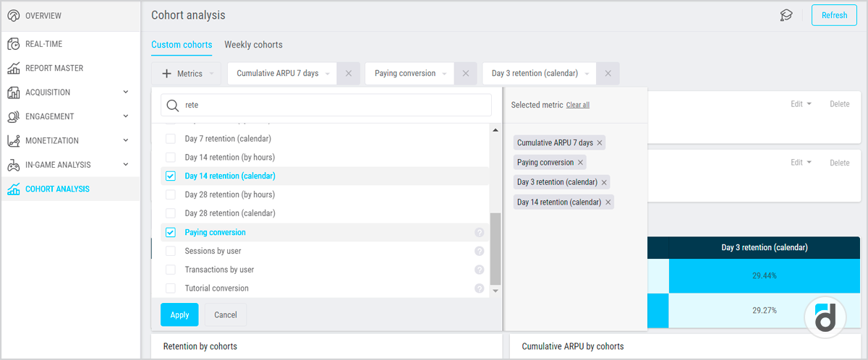Uncheck Day 14 retention (calendar) checkbox
Viewport: 868px width, 360px height.
pos(171,176)
